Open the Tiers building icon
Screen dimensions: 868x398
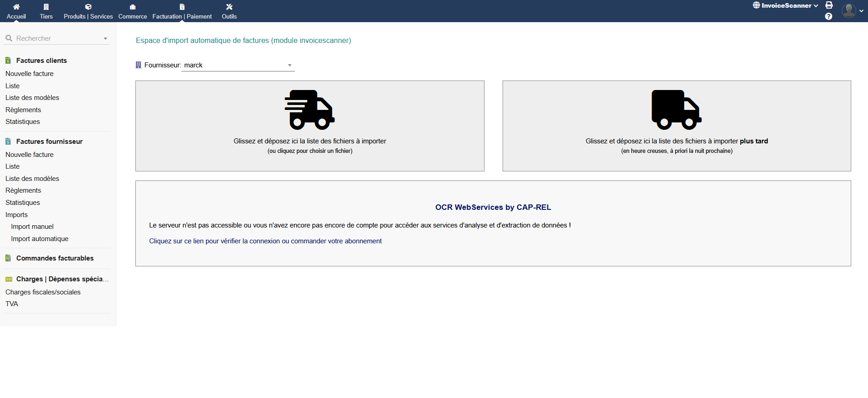(x=46, y=7)
